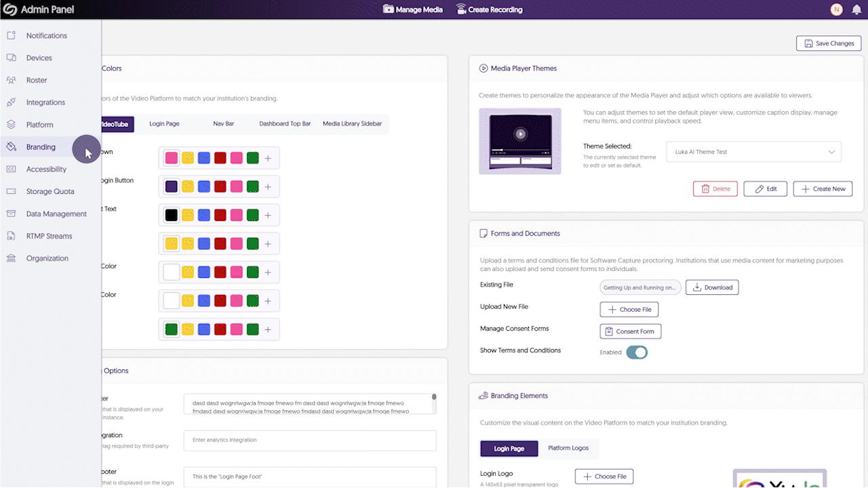This screenshot has width=868, height=488.
Task: Click the Save Changes button
Action: pos(828,43)
